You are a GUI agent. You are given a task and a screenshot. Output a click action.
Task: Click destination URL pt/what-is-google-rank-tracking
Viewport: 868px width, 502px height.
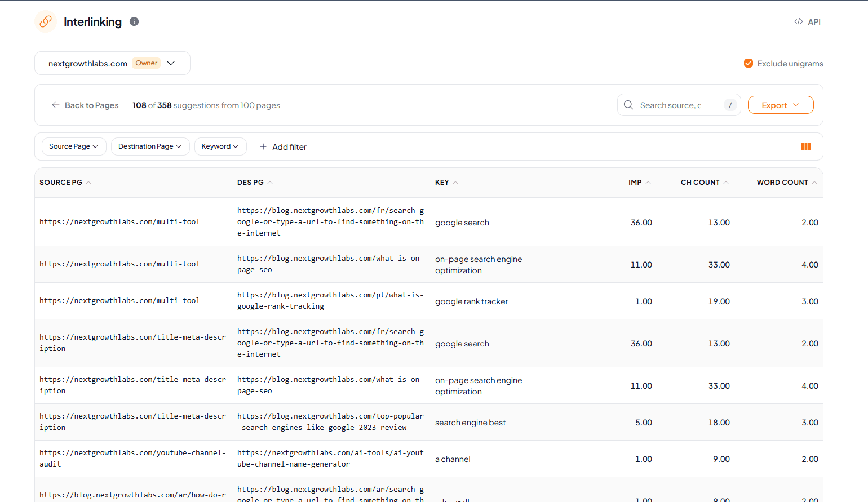330,301
